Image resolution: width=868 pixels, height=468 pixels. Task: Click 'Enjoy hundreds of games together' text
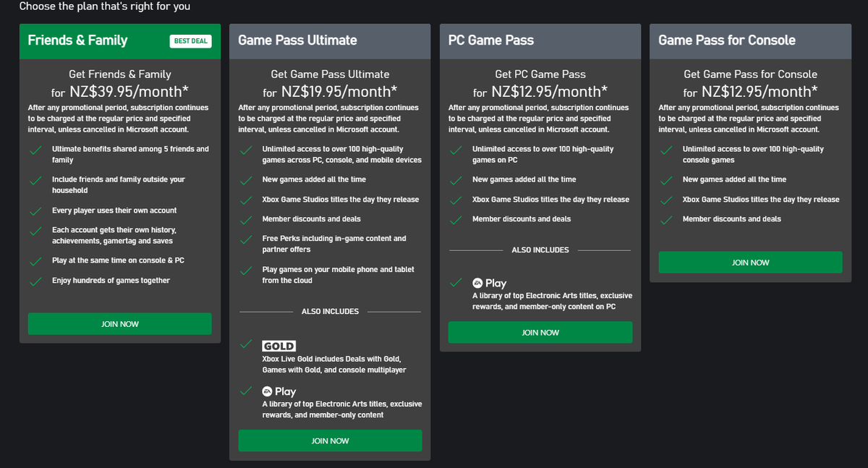click(111, 281)
